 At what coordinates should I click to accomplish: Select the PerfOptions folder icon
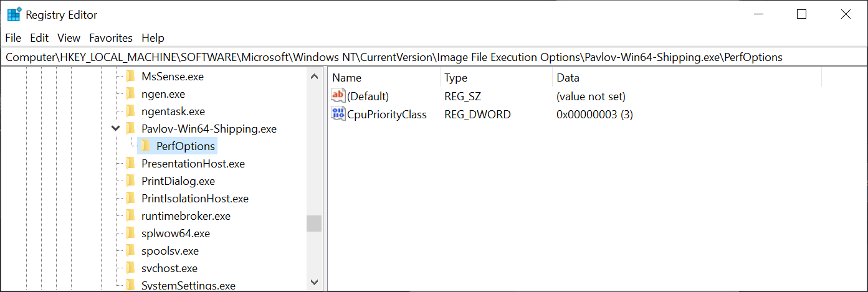point(145,146)
